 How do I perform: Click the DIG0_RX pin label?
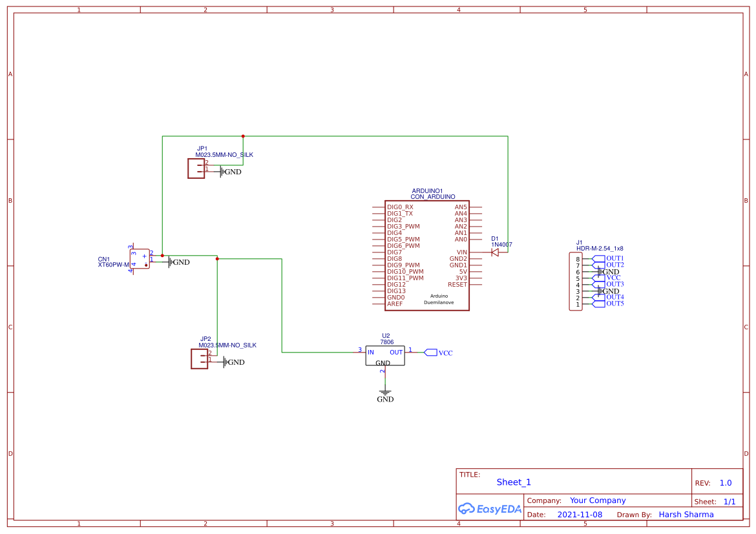(x=400, y=207)
